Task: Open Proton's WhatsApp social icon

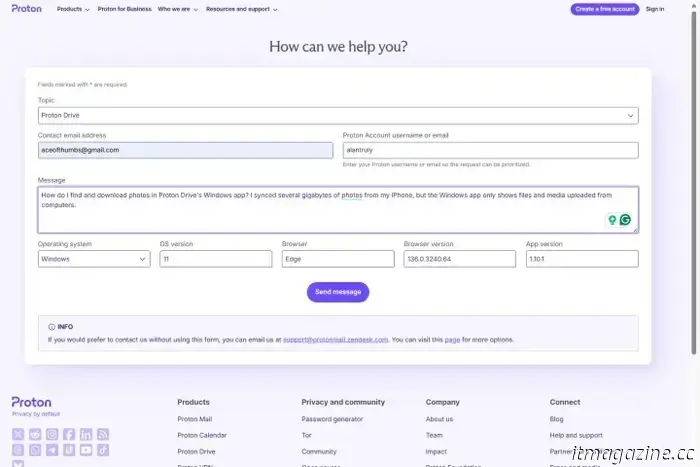Action: 35,450
